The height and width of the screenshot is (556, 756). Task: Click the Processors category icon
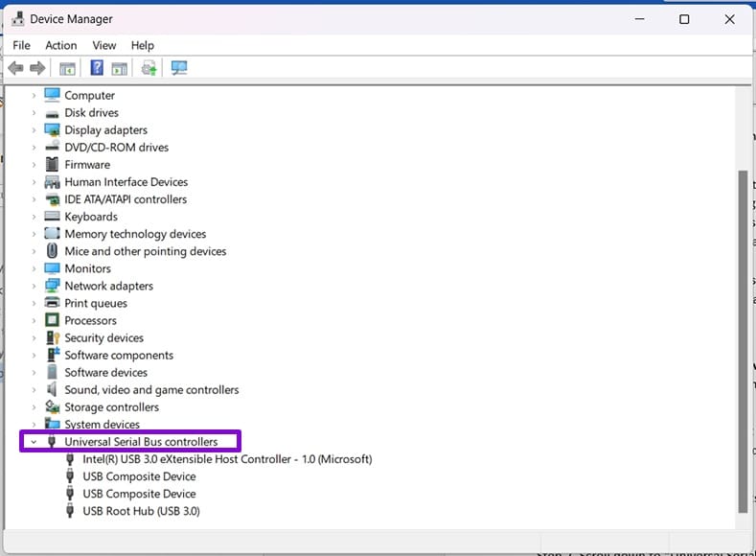[x=52, y=320]
